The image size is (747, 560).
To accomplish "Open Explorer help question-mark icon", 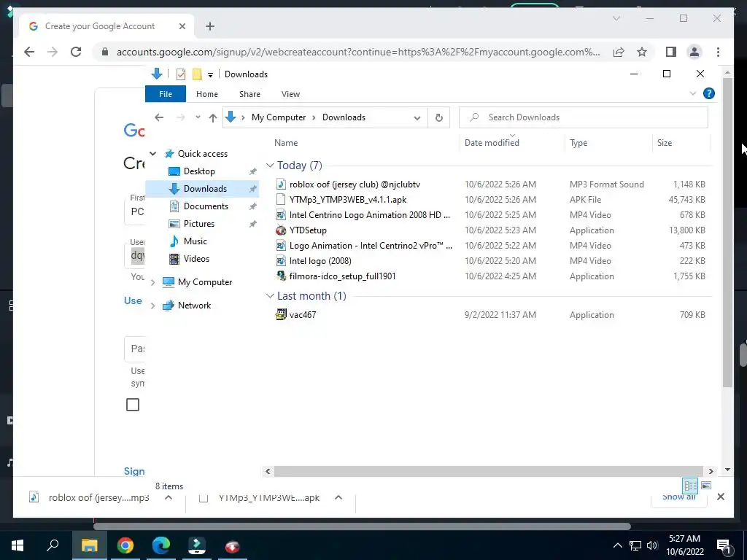I will (x=709, y=94).
